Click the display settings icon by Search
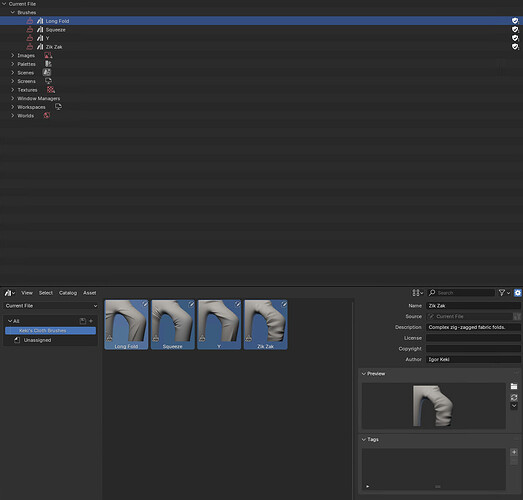Image resolution: width=523 pixels, height=500 pixels. pos(417,293)
